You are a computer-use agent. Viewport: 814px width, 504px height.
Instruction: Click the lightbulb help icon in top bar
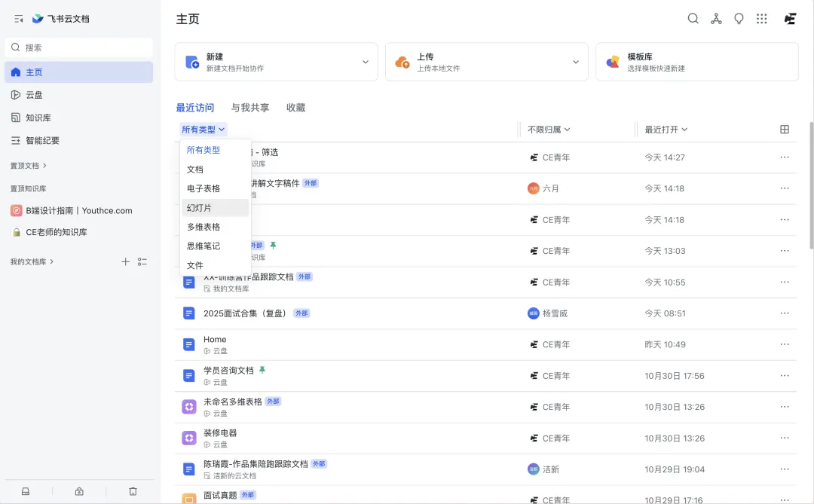pyautogui.click(x=739, y=19)
